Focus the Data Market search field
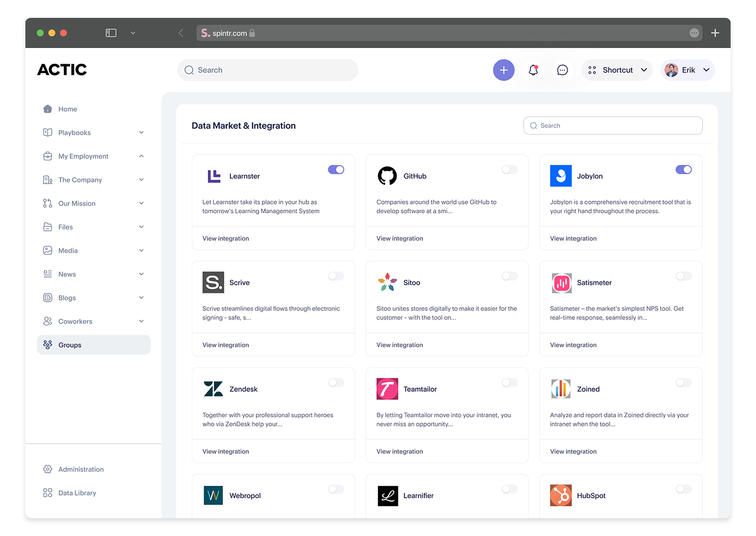 613,126
